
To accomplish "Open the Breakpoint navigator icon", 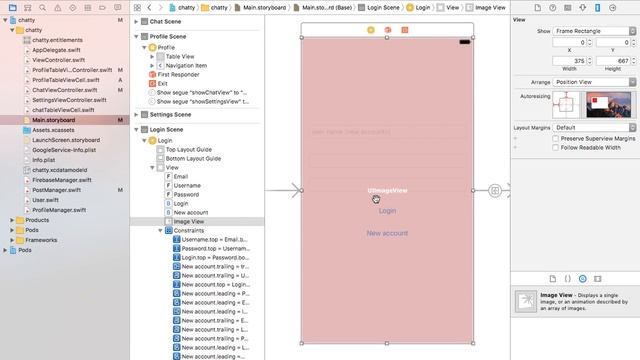I will (102, 7).
